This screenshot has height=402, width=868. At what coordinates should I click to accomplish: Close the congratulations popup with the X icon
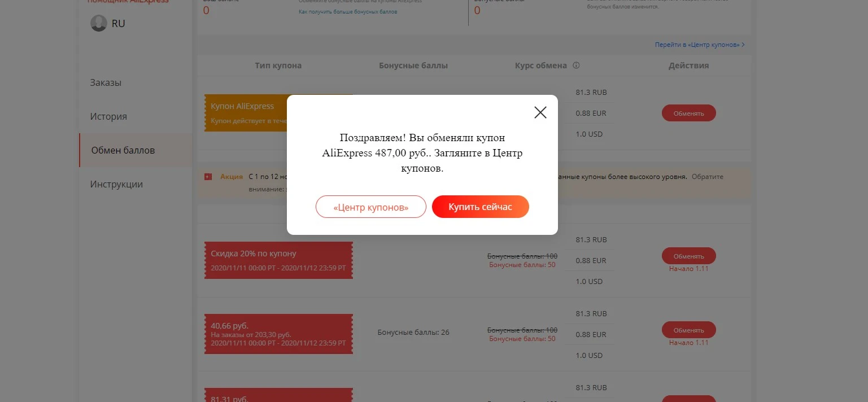coord(540,112)
